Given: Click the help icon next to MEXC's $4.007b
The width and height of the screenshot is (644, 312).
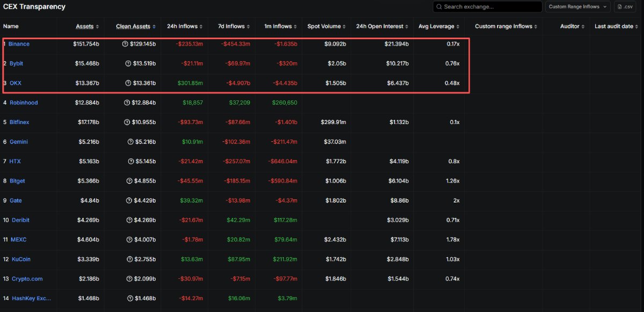Looking at the screenshot, I should coord(129,240).
